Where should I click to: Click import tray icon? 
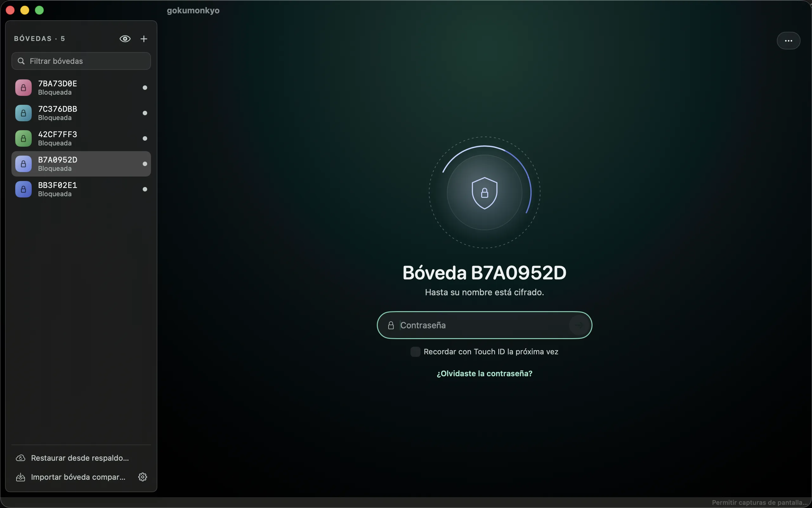coord(21,477)
